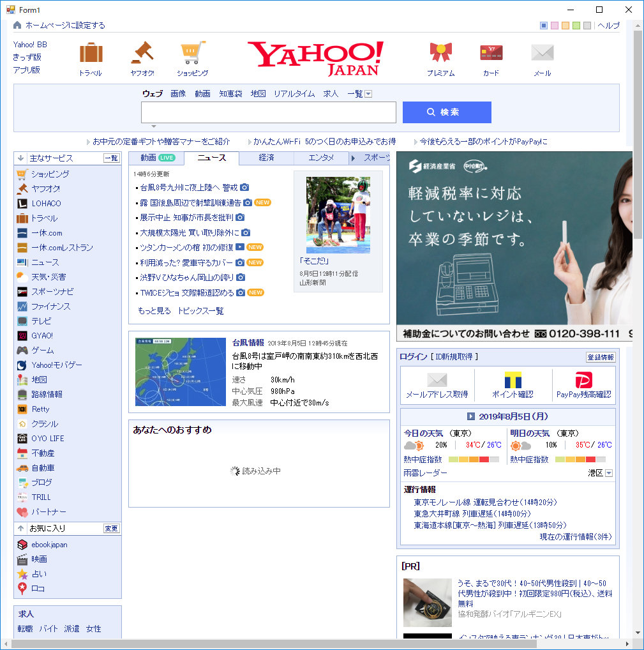The height and width of the screenshot is (650, 644).
Task: Select 知恵袋 search category
Action: (x=231, y=94)
